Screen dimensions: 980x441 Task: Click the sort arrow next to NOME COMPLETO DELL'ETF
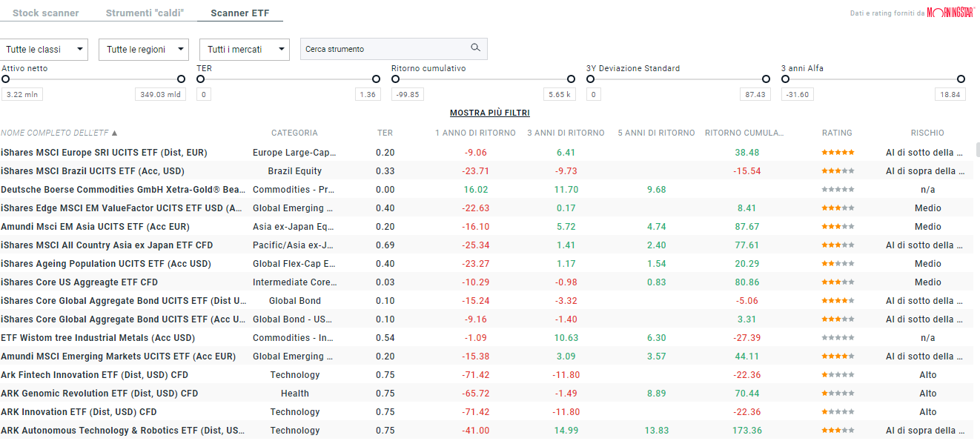point(113,132)
